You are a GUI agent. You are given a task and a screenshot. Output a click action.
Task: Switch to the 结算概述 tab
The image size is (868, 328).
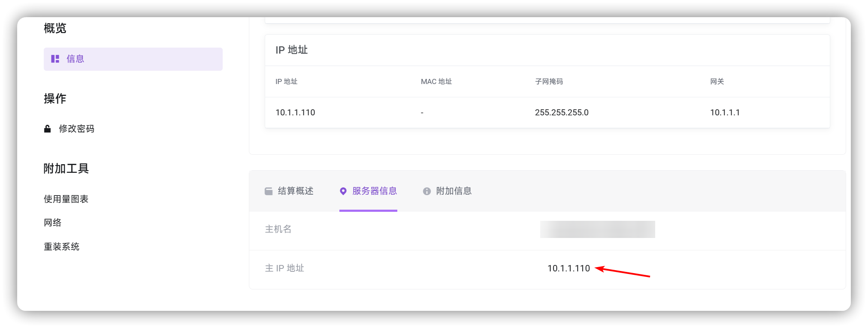tap(289, 191)
